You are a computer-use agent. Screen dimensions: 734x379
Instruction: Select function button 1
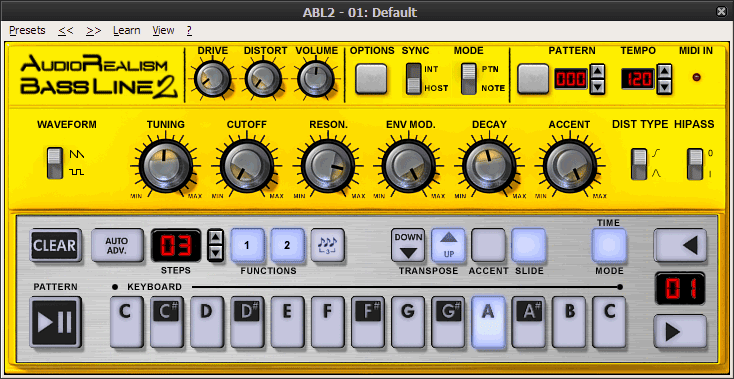[247, 245]
